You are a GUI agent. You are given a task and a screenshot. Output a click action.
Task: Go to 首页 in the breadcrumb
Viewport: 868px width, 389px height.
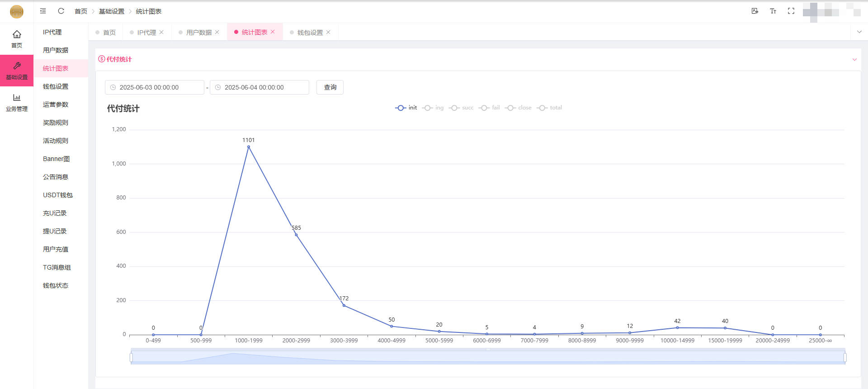tap(80, 11)
